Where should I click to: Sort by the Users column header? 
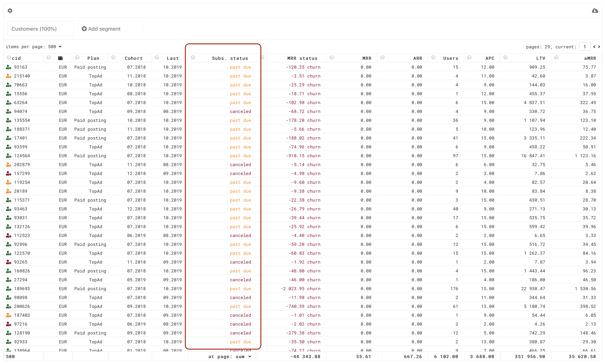point(450,58)
